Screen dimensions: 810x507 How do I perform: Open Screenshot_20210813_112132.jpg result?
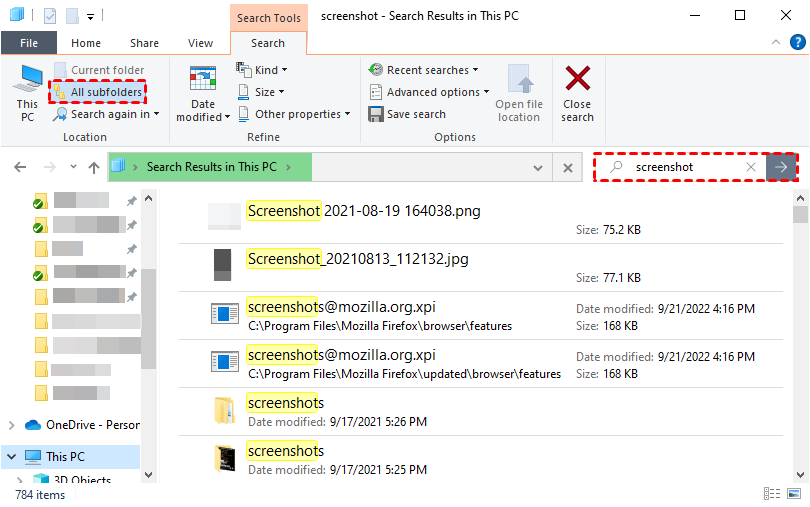point(357,259)
